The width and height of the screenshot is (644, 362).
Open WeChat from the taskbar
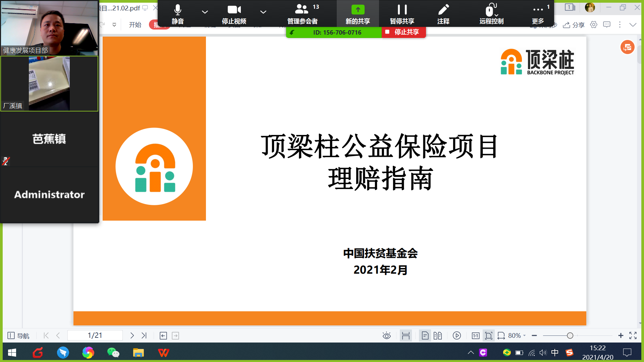[113, 353]
